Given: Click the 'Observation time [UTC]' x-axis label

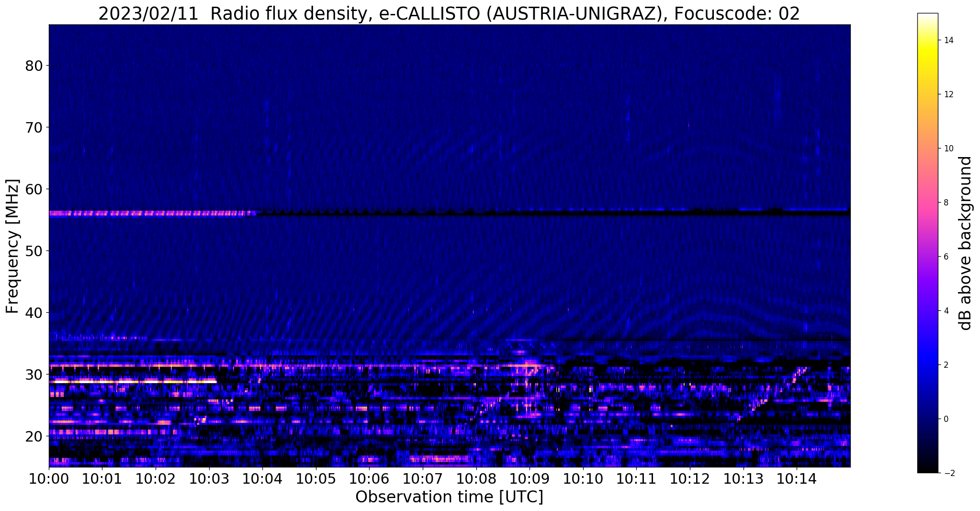Looking at the screenshot, I should (x=449, y=497).
